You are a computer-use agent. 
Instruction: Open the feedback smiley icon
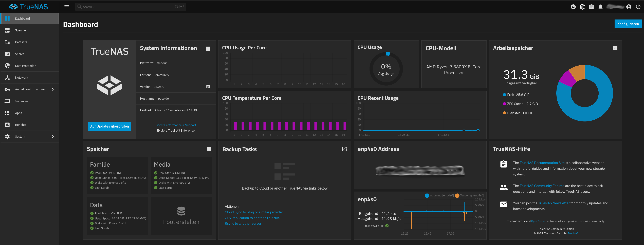(573, 7)
